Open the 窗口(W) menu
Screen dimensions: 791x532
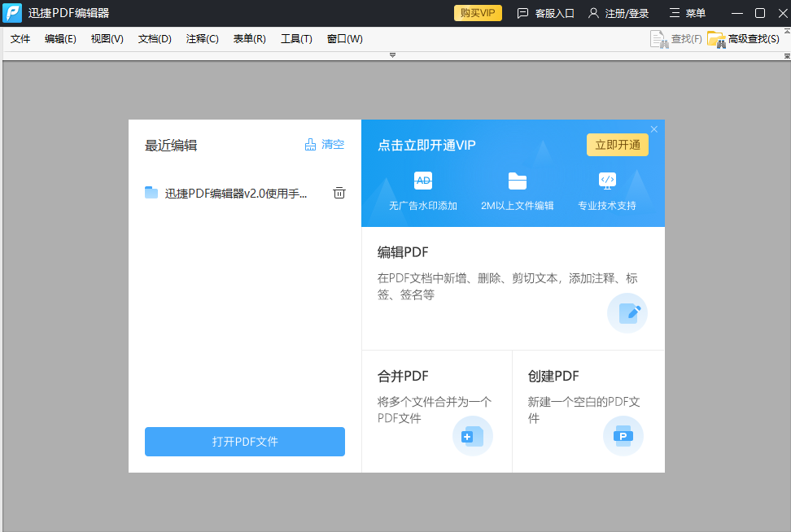tap(344, 39)
